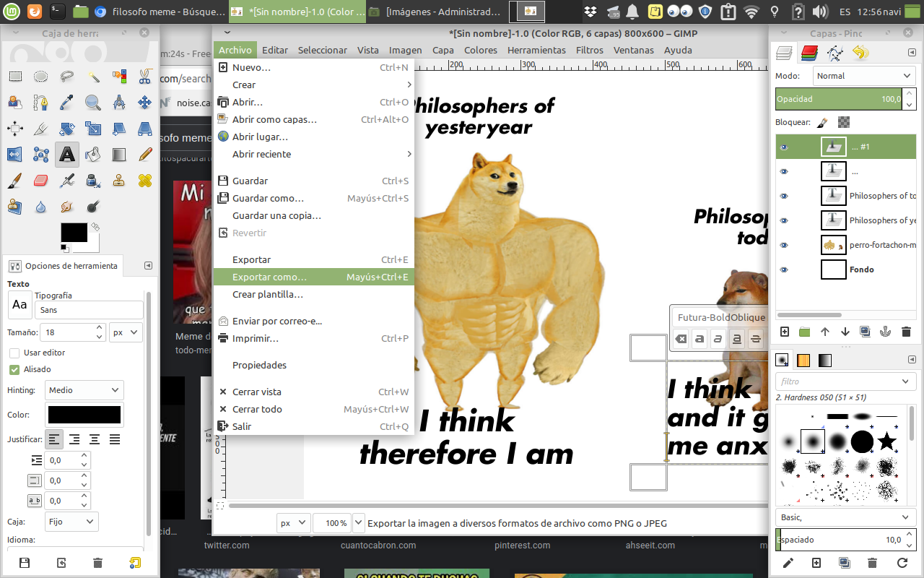The width and height of the screenshot is (924, 578).
Task: Expand the 'Abrir reciente' submenu
Action: pos(313,154)
